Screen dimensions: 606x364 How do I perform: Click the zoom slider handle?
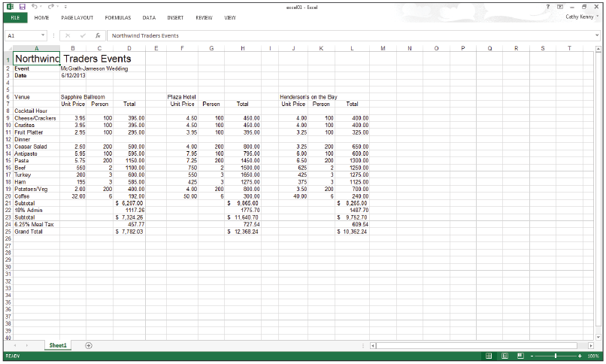pyautogui.click(x=556, y=356)
